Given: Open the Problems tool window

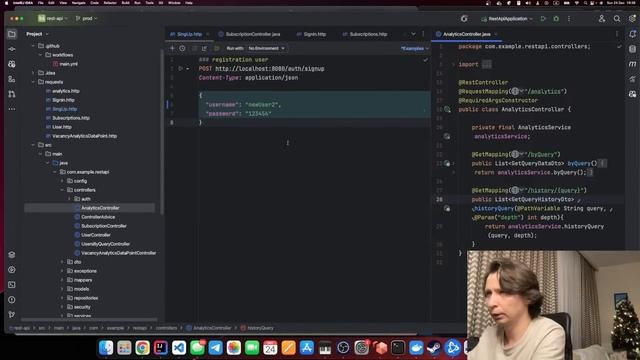Looking at the screenshot, I should (12, 300).
